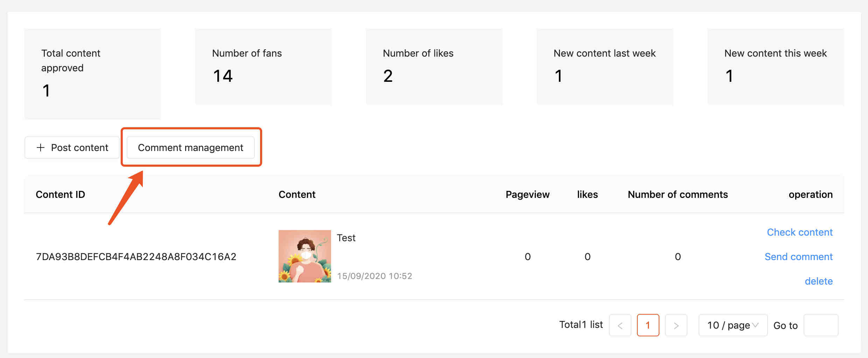The image size is (868, 358).
Task: Select content ID 7DA93B8DEFCB4F4AB2248A8F034C16A2
Action: (x=136, y=257)
